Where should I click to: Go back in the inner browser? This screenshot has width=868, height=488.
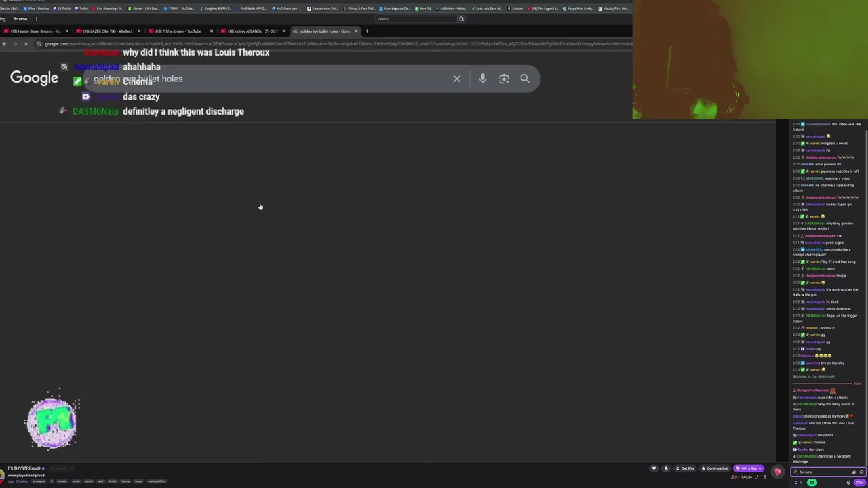(4, 44)
